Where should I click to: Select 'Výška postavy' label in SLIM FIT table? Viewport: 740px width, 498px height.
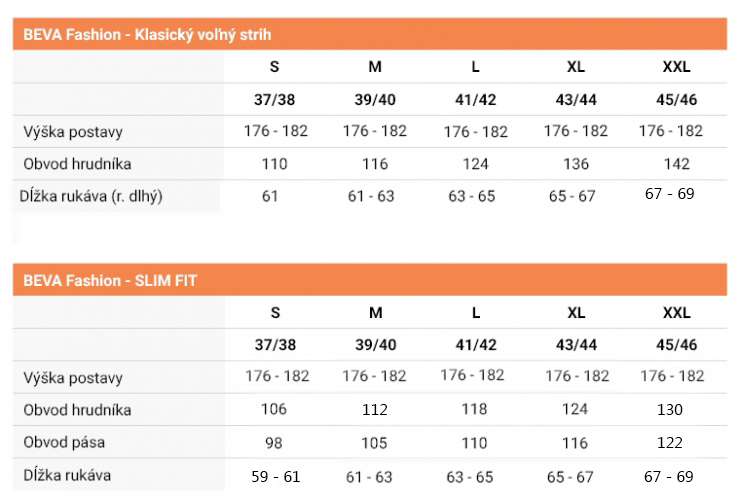[x=73, y=377]
